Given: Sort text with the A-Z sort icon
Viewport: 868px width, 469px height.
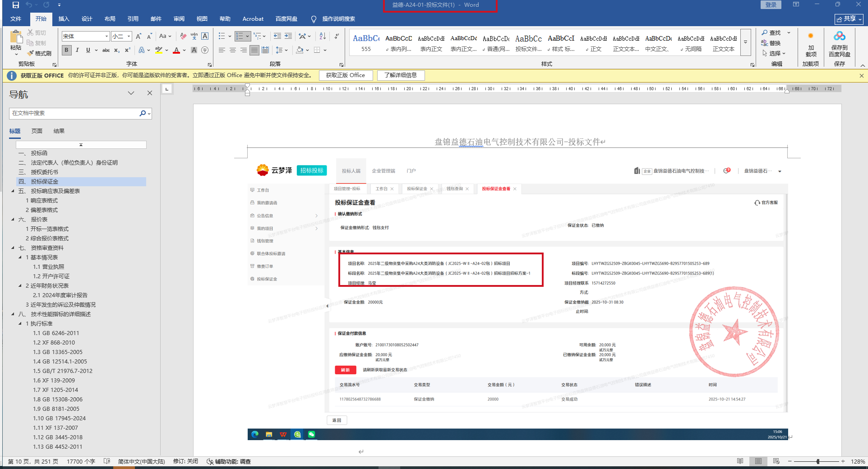Looking at the screenshot, I should 323,36.
